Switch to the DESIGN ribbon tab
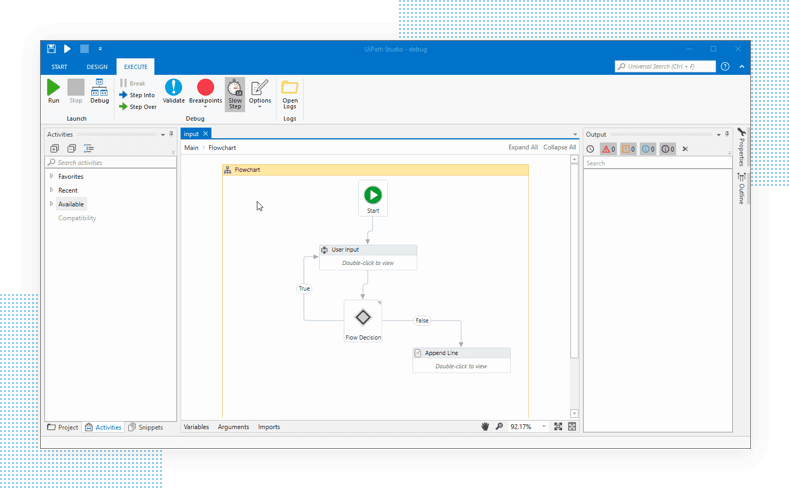The height and width of the screenshot is (488, 789). [x=97, y=66]
